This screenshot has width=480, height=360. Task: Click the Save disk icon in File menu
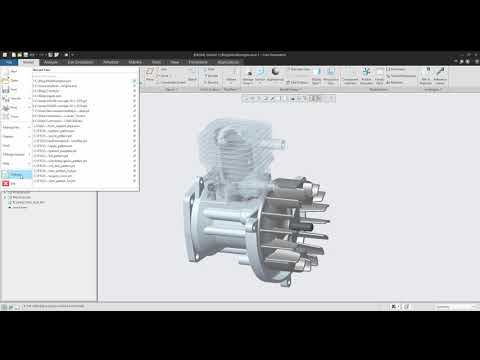pyautogui.click(x=6, y=89)
